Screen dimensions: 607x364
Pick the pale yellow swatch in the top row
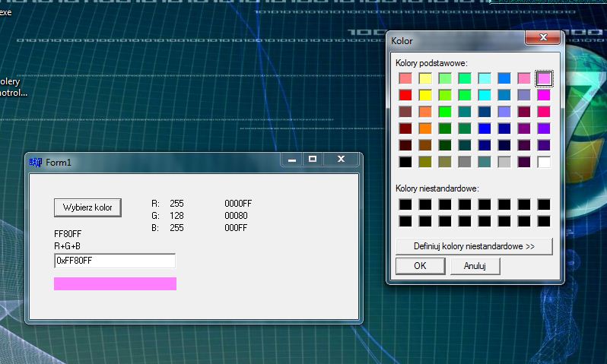pos(425,78)
